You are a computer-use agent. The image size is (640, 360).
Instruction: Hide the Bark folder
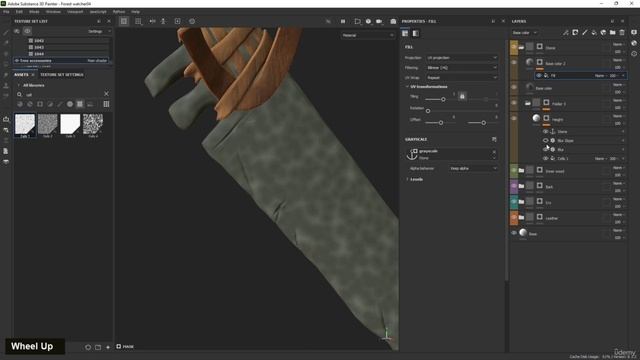pyautogui.click(x=514, y=186)
